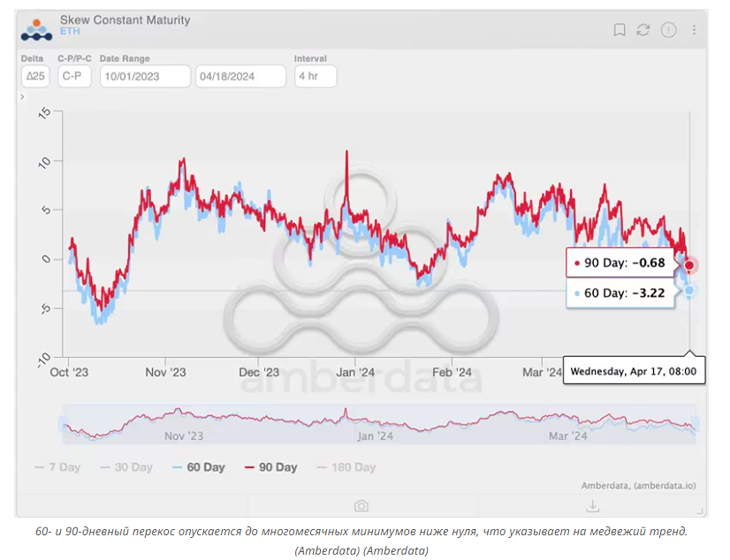
Task: Open the three-dot options menu
Action: point(694,30)
